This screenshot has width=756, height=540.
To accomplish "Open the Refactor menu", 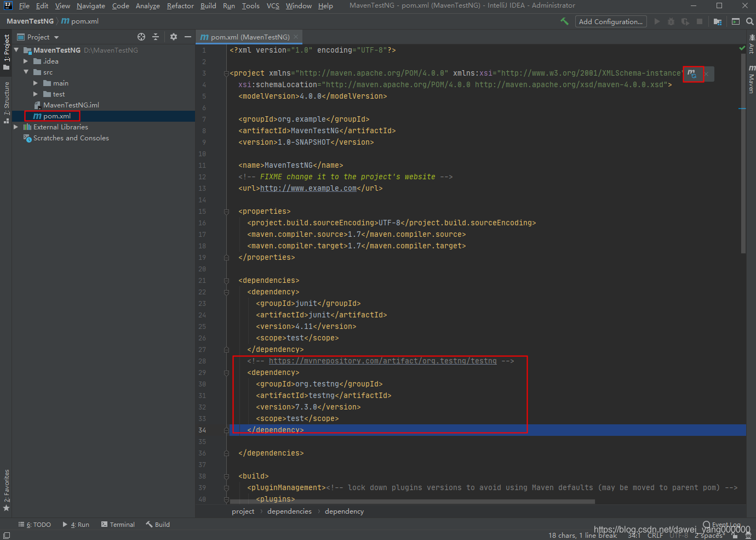I will point(180,5).
